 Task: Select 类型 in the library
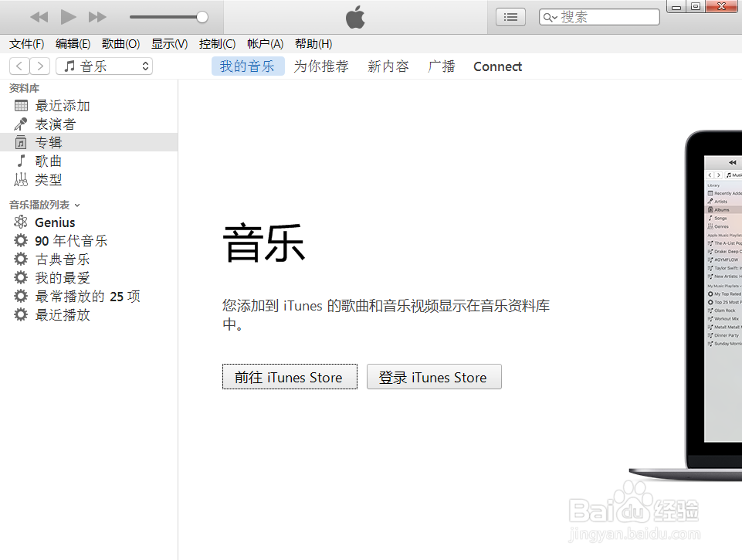point(89,179)
